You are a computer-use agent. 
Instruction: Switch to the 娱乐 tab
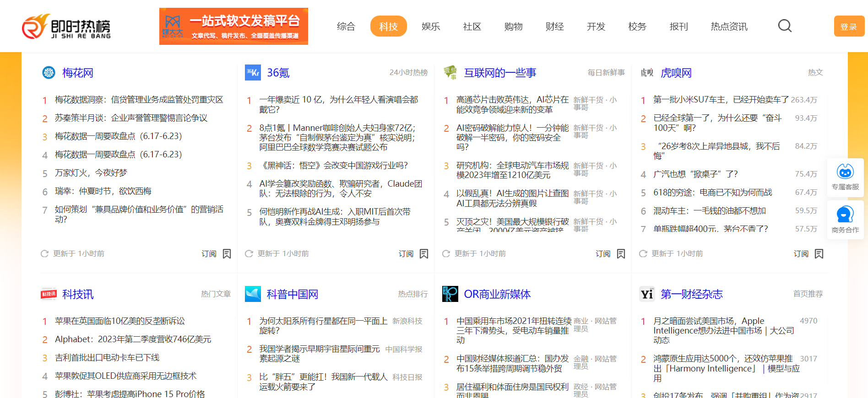tap(431, 27)
